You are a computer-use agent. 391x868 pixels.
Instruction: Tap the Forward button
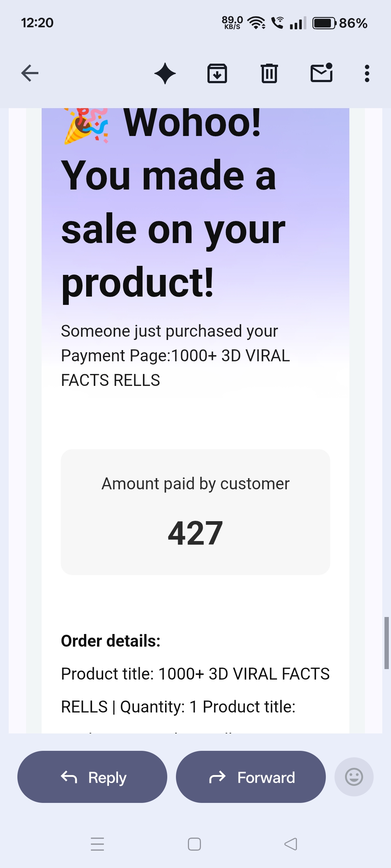coord(251,777)
